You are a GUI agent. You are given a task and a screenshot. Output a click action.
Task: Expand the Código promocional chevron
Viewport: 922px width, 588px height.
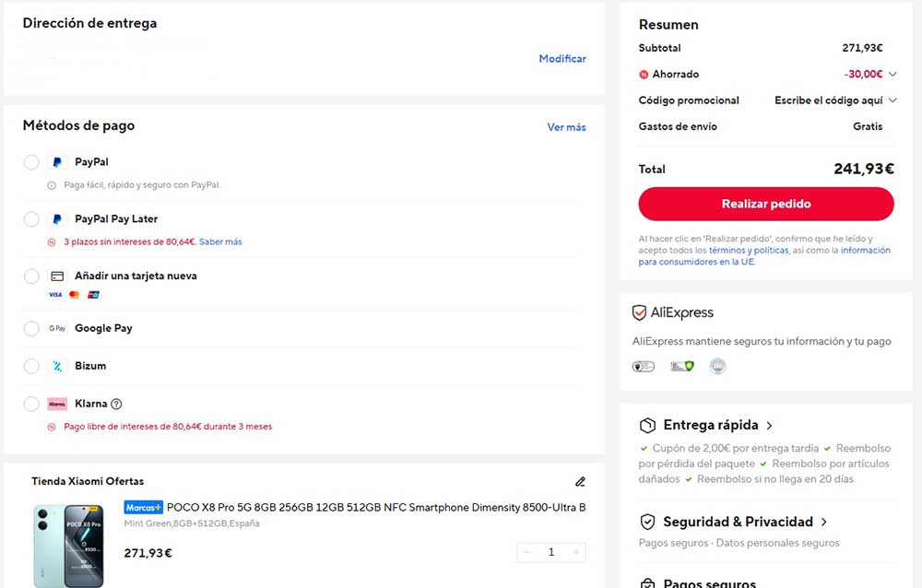[892, 100]
